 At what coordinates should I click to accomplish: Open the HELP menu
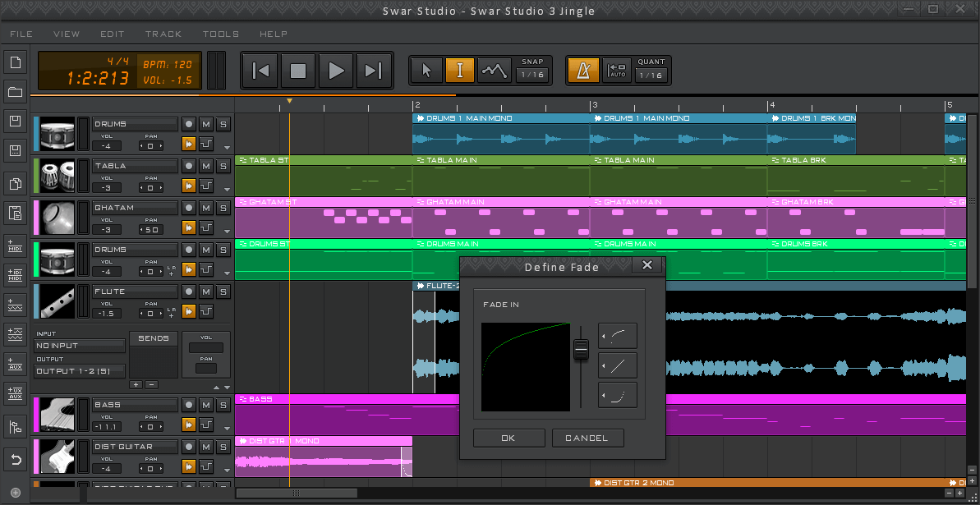[273, 34]
